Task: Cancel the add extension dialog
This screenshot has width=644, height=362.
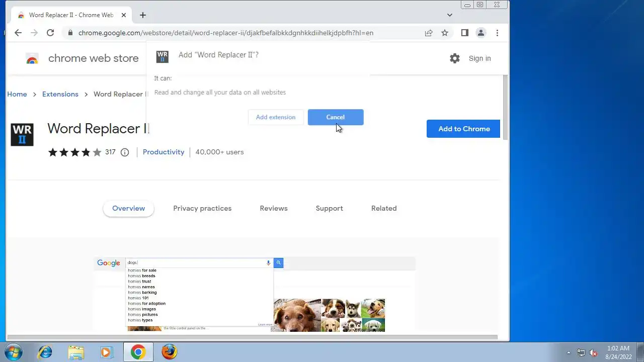Action: (x=336, y=117)
